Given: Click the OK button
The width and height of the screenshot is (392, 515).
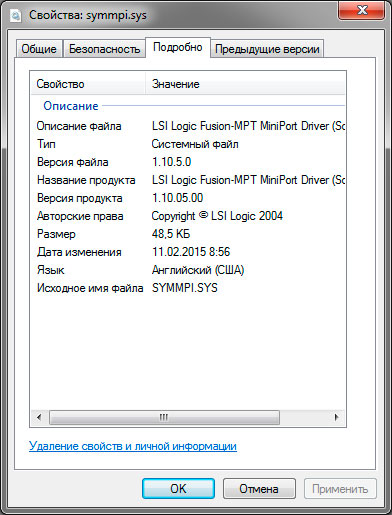Looking at the screenshot, I should (x=178, y=489).
